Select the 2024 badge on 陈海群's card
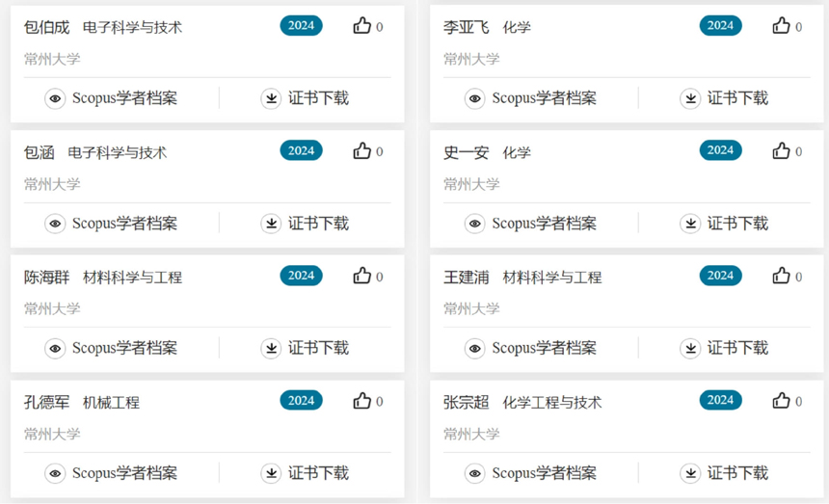The height and width of the screenshot is (504, 829). tap(302, 276)
